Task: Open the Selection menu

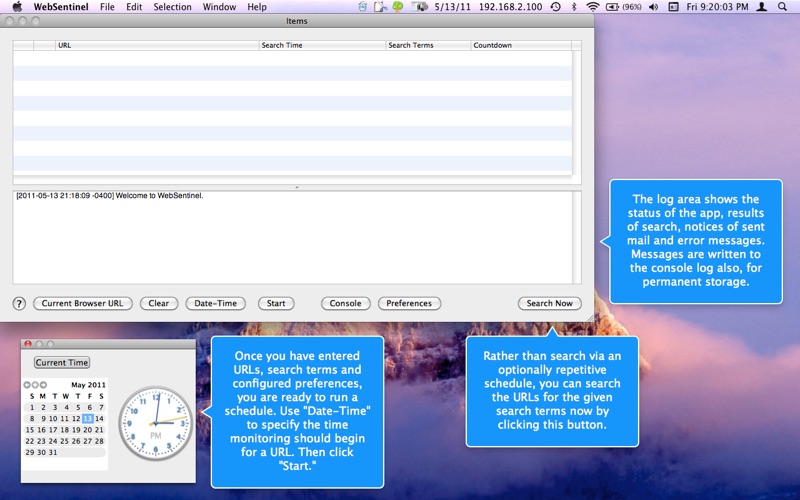Action: pyautogui.click(x=172, y=7)
